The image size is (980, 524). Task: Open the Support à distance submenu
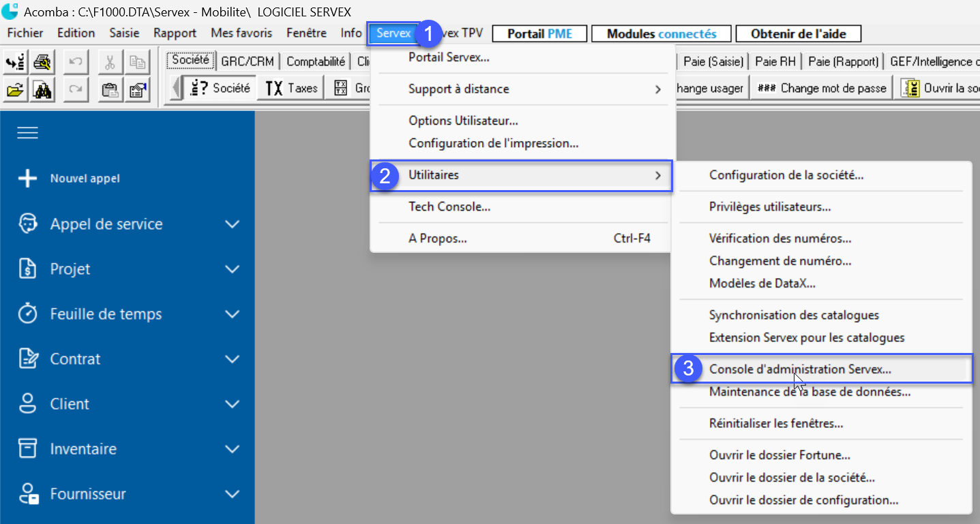tap(522, 89)
